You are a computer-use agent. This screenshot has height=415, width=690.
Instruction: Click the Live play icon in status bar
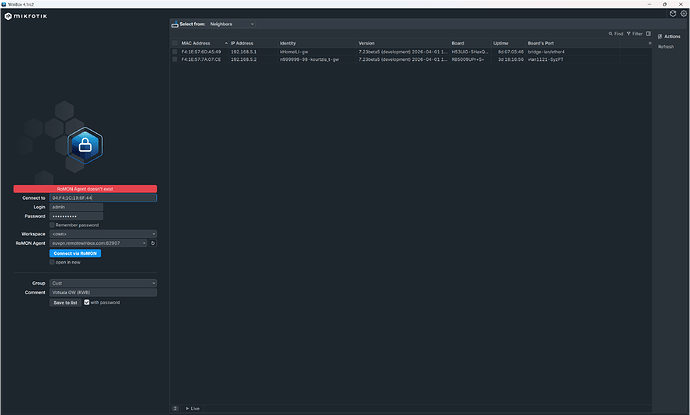(187, 408)
